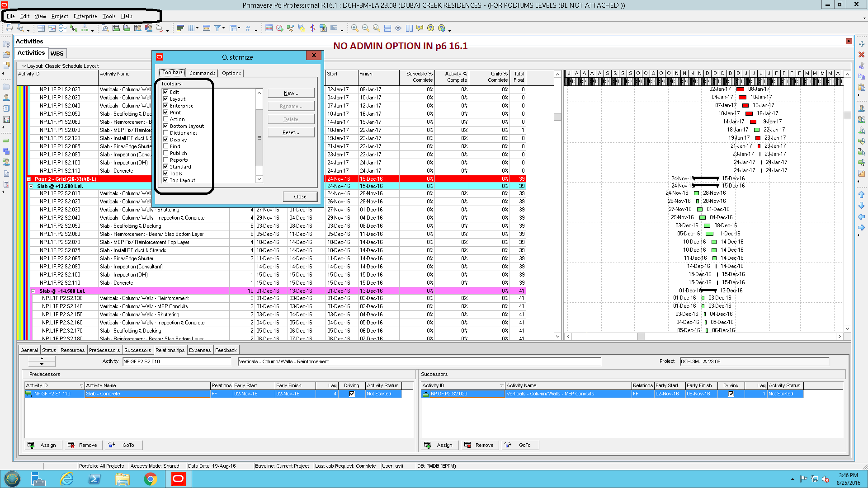
Task: Click the Tracking chart icon in left sidebar
Action: click(x=6, y=119)
